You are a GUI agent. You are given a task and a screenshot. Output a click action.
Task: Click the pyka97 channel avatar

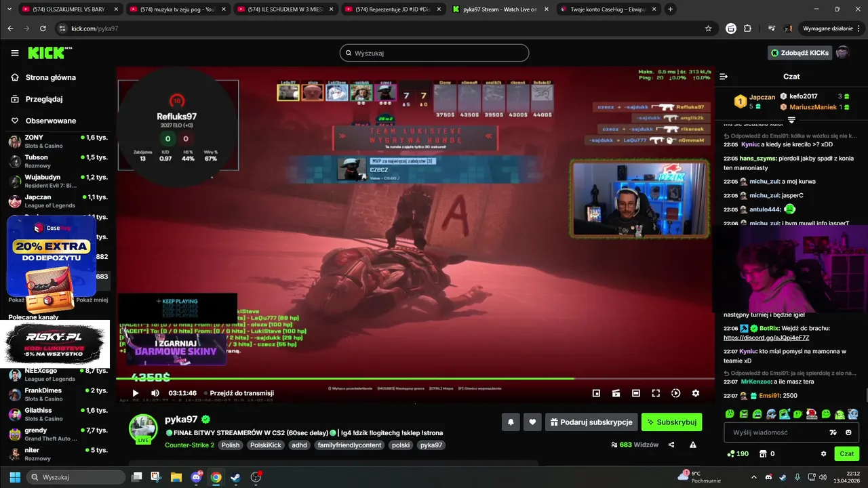(x=143, y=428)
